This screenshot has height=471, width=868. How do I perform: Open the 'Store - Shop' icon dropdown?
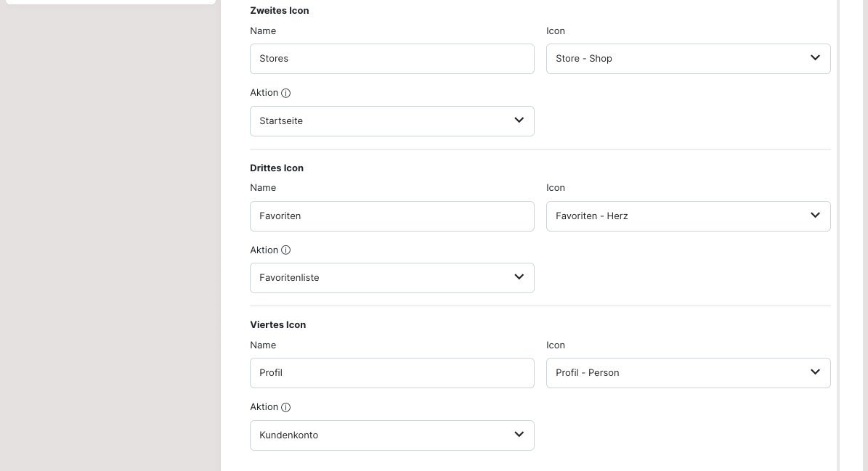click(688, 59)
